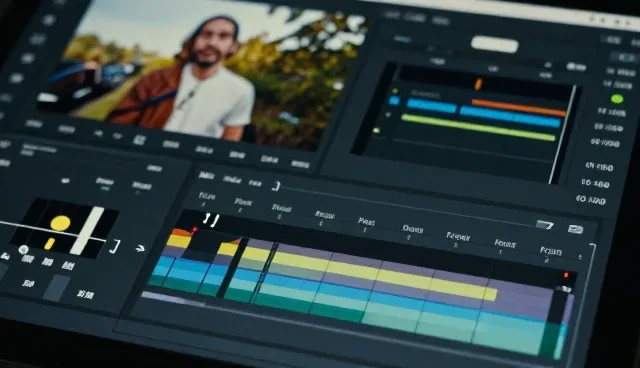Toggle the yellow dot beside the green track
Image resolution: width=640 pixels, height=368 pixels.
click(x=376, y=131)
